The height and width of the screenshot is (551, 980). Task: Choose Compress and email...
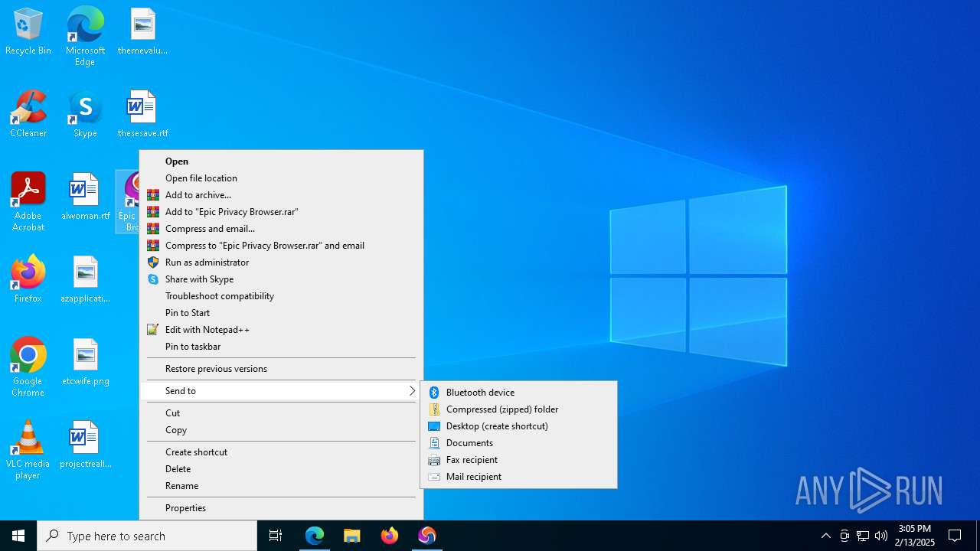point(281,229)
